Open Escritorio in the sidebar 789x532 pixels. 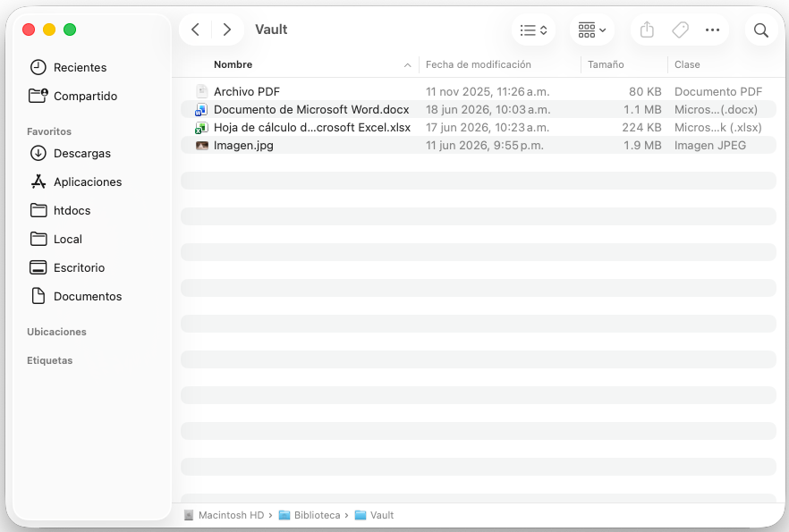(x=79, y=268)
